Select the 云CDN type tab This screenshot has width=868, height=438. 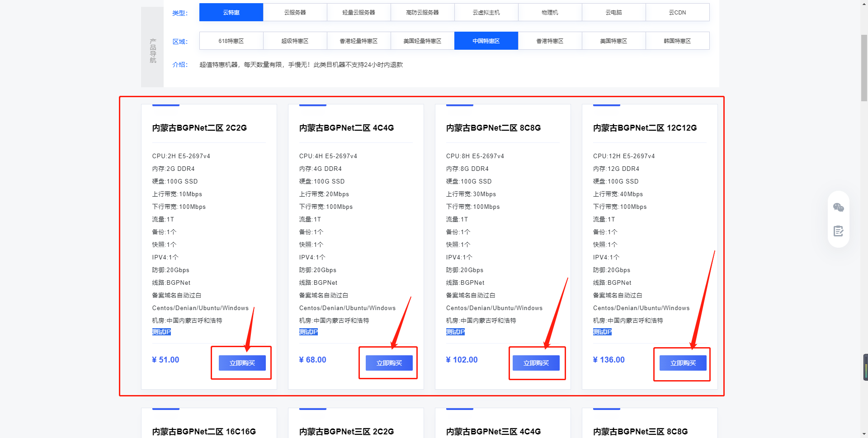(677, 12)
